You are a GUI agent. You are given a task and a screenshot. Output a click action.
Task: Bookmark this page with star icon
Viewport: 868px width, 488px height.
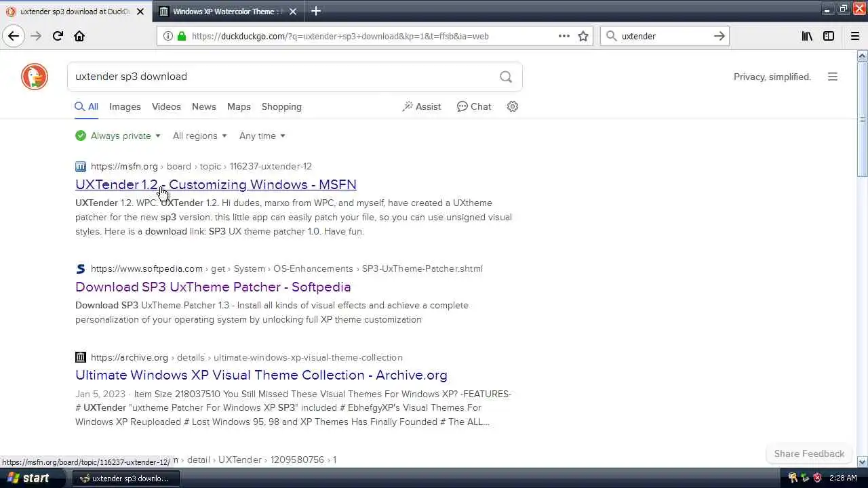pos(583,36)
